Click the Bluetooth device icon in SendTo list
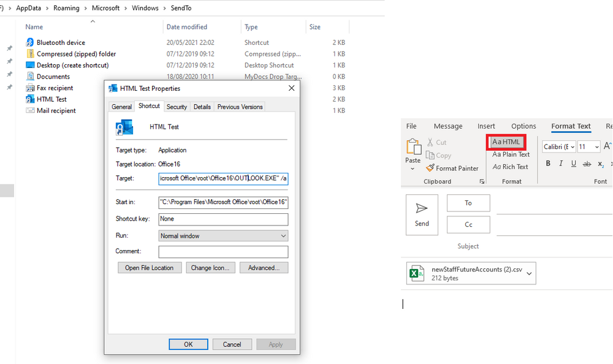Image resolution: width=613 pixels, height=364 pixels. pyautogui.click(x=30, y=42)
